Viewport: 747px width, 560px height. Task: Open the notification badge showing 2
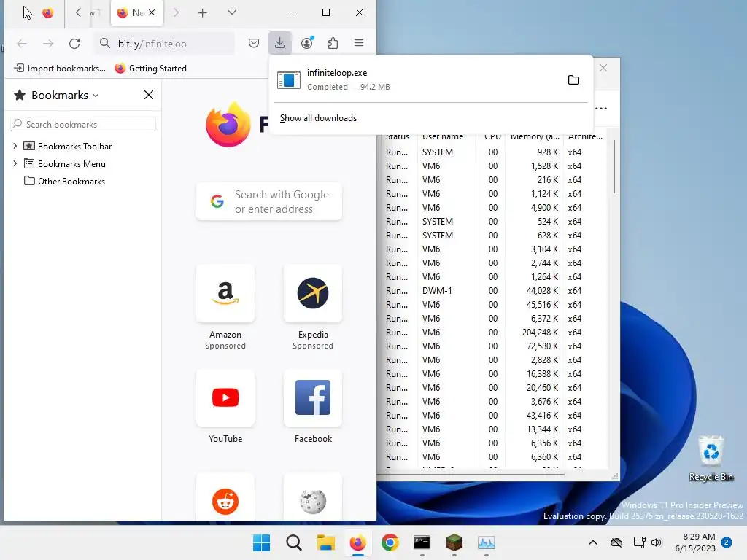pos(727,542)
